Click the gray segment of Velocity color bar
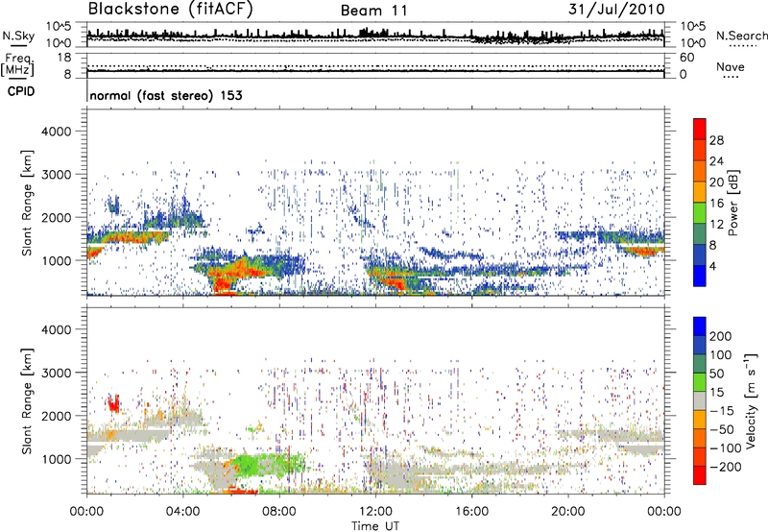 click(x=700, y=400)
